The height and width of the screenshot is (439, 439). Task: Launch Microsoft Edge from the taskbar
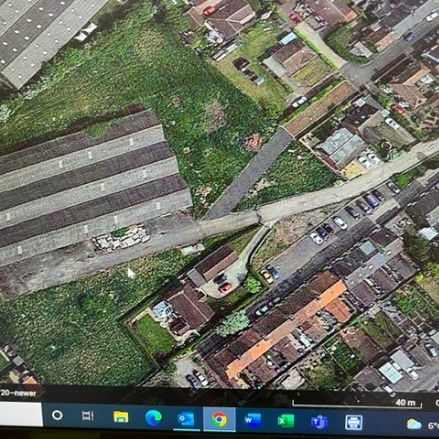point(153,417)
